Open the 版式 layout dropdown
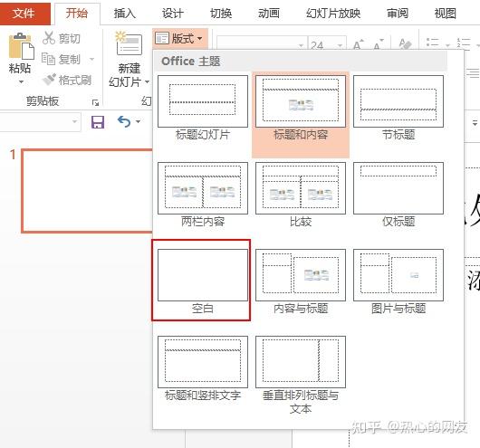 [x=179, y=39]
